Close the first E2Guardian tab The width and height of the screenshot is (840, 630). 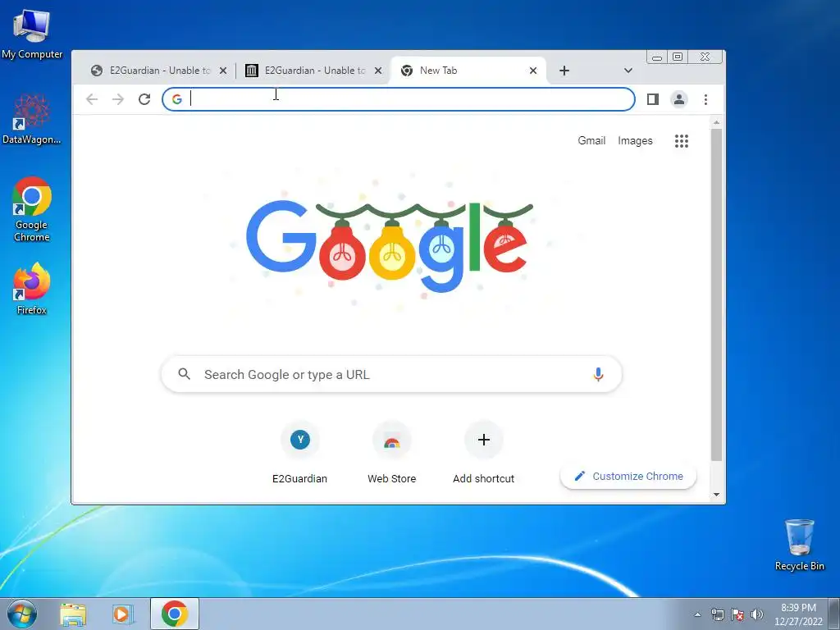pos(223,71)
